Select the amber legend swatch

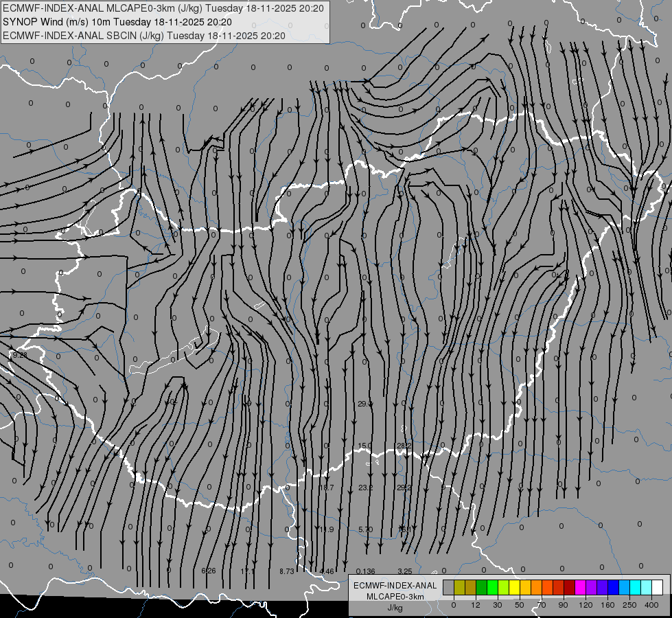(x=526, y=588)
